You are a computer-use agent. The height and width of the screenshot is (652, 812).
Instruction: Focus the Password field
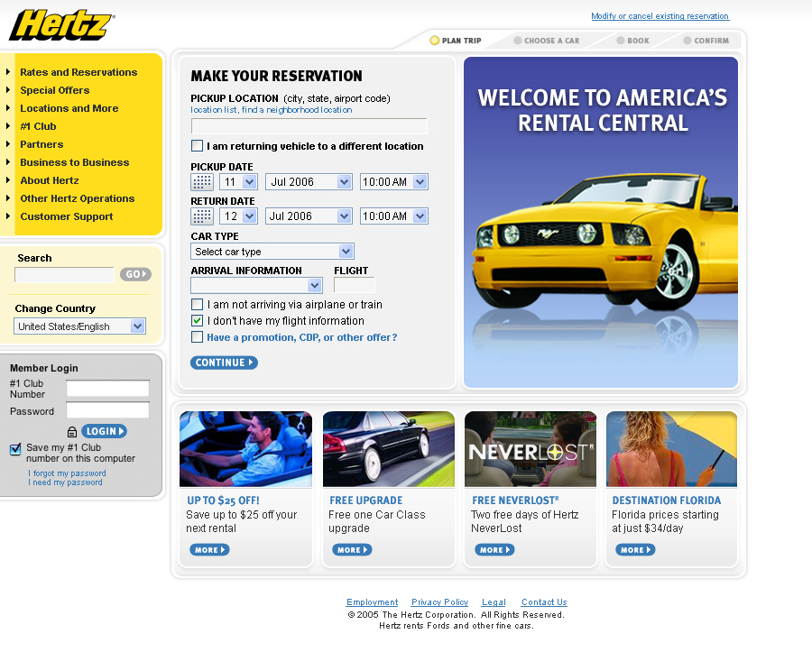pos(107,409)
